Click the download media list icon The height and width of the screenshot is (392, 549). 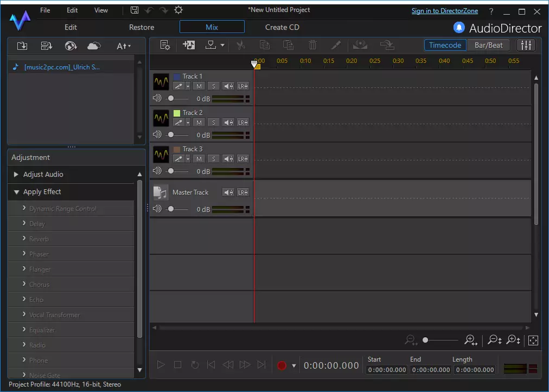click(x=46, y=46)
